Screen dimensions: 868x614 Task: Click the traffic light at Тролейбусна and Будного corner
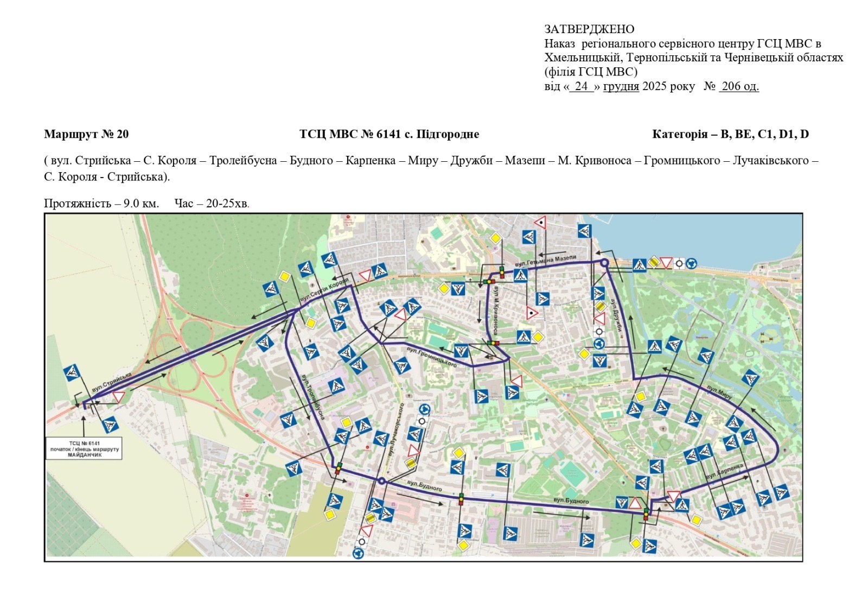tap(339, 468)
